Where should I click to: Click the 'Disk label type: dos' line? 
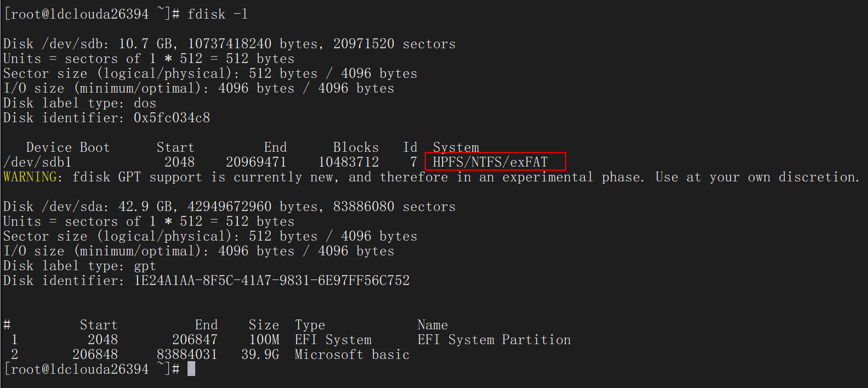click(x=80, y=103)
